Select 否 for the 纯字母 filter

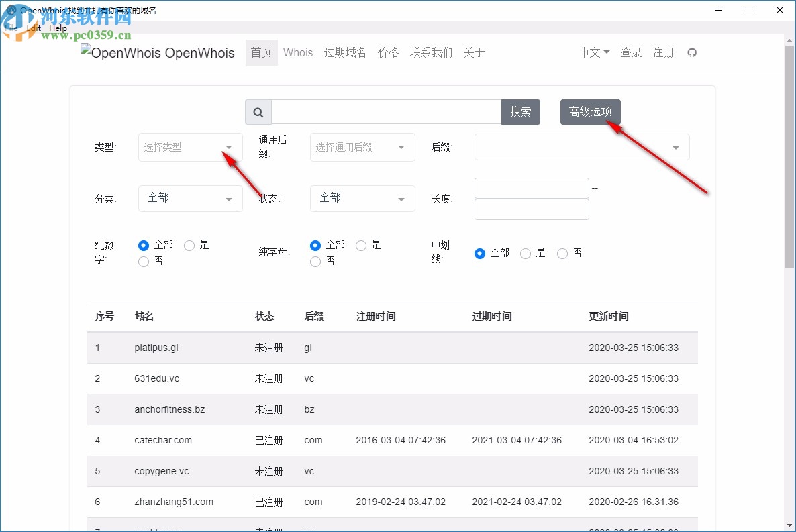click(315, 262)
